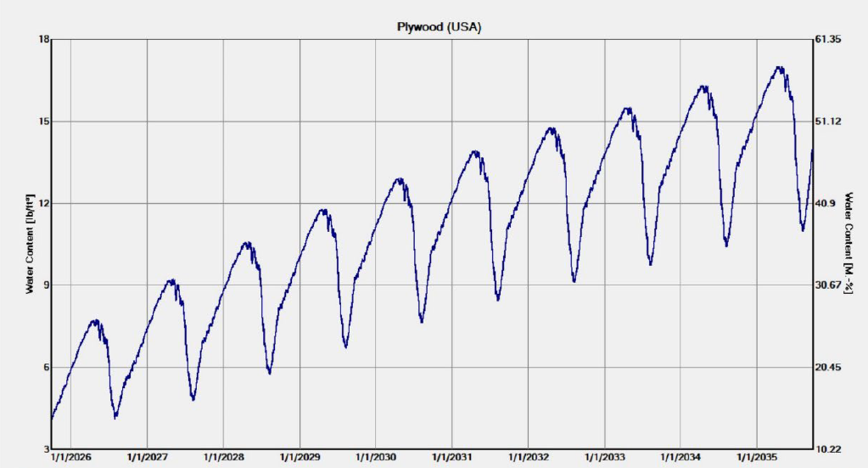Select the right Water Content [M.-%] axis label
868x468 pixels.
[x=849, y=244]
